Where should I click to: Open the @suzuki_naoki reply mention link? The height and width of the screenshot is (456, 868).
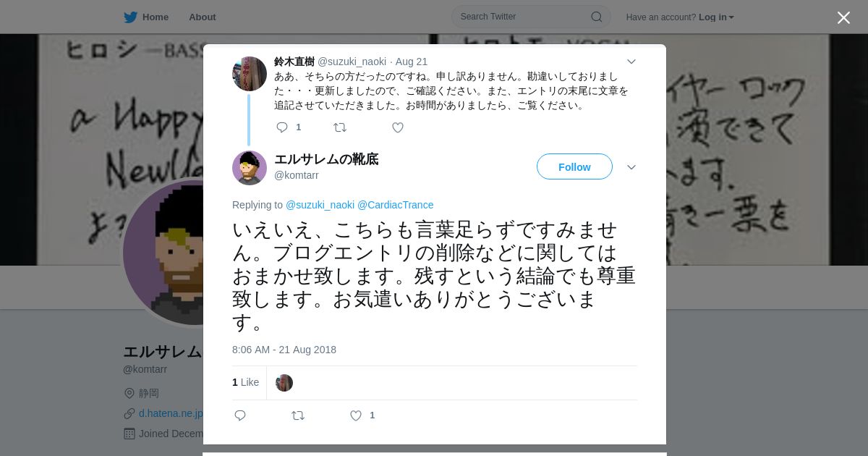(x=320, y=205)
